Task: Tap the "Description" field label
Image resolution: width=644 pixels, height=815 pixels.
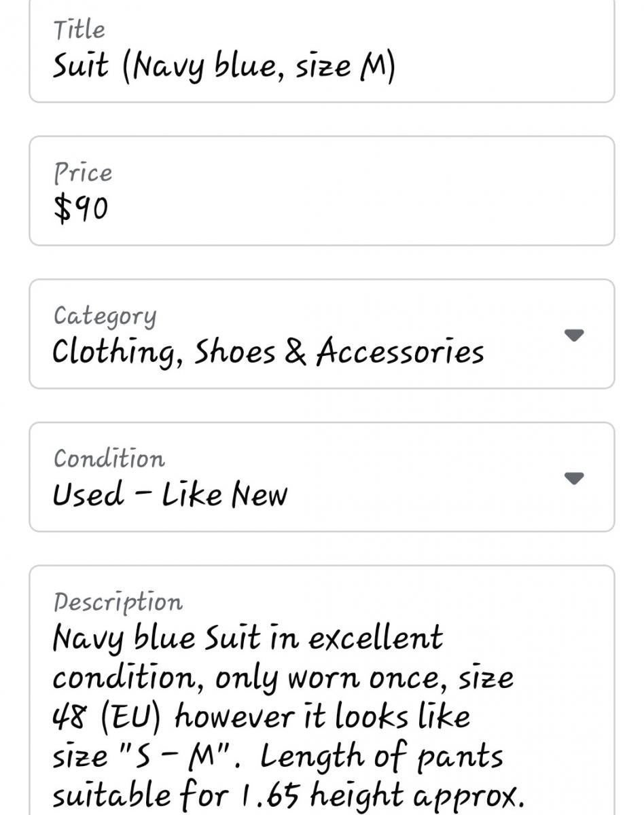Action: [118, 602]
